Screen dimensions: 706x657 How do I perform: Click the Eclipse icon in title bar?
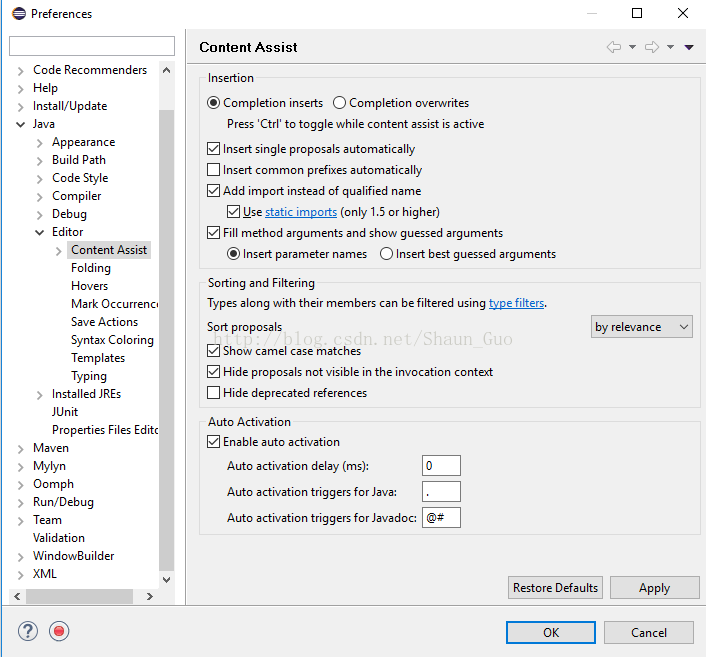pos(19,14)
